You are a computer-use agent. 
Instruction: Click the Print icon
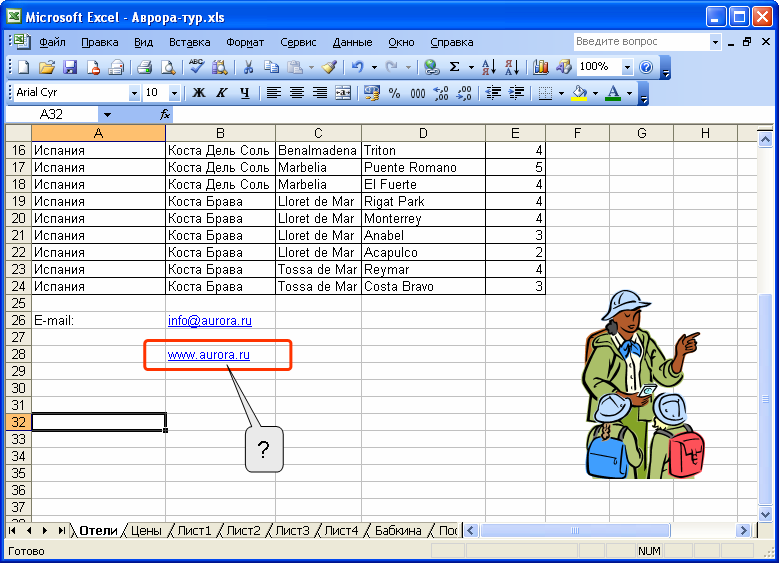coord(145,67)
